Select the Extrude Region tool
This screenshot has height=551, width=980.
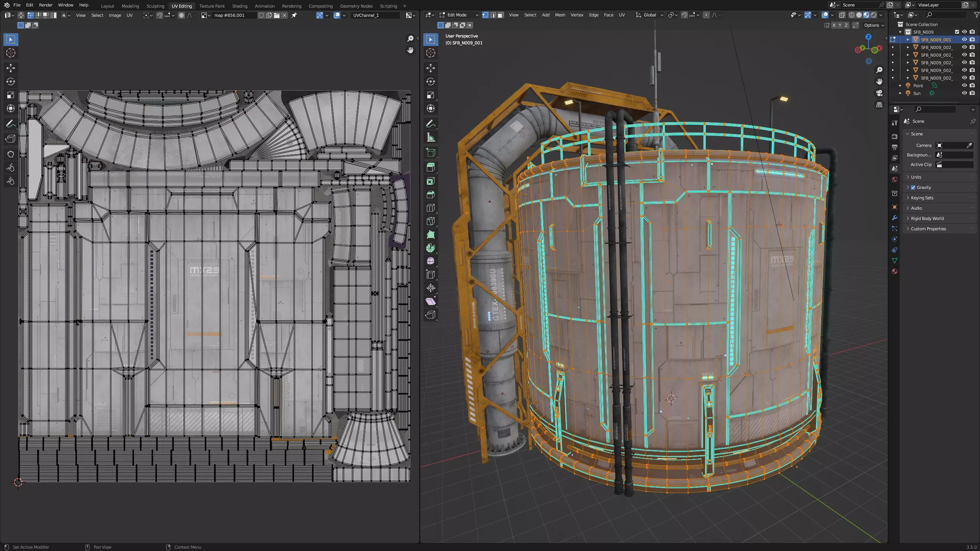431,167
